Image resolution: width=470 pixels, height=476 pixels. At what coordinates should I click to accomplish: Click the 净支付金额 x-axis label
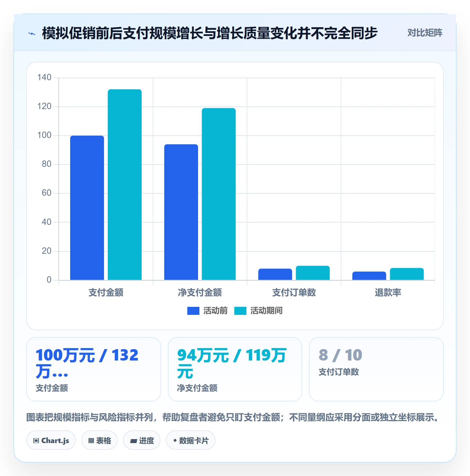pos(200,292)
